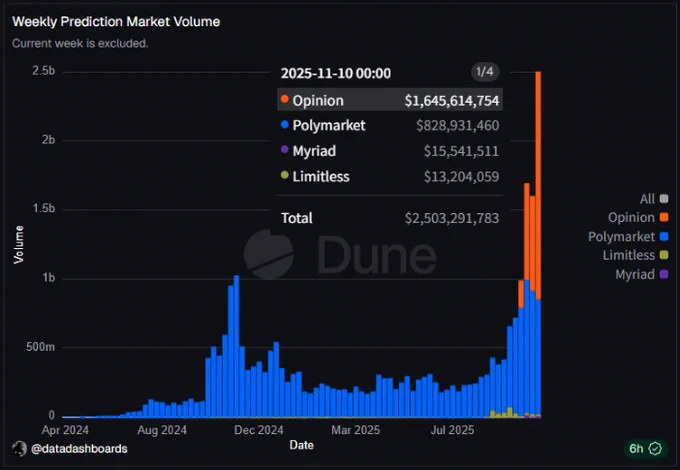Viewport: 680px width, 470px height.
Task: Click the datadashboards avatar icon
Action: [20, 448]
